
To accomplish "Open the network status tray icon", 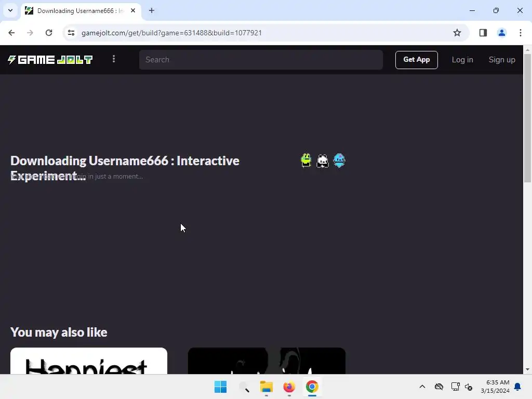I will [x=455, y=387].
